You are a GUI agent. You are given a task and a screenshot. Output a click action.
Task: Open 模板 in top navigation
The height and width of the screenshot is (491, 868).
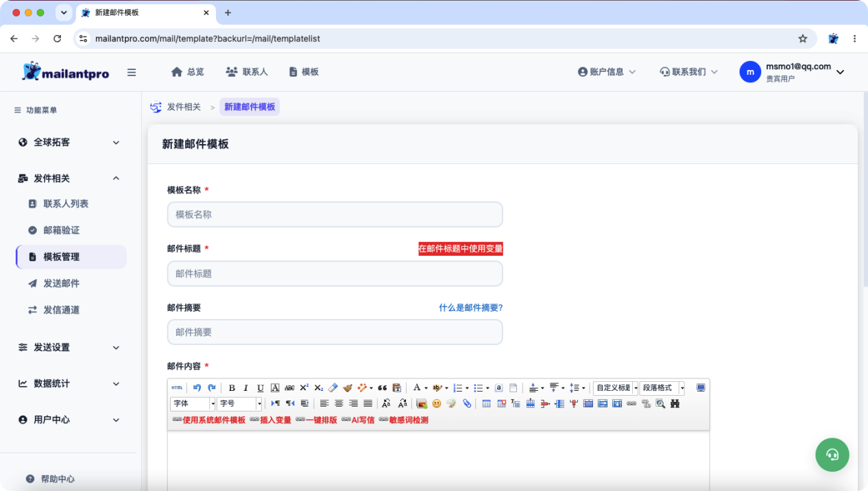coord(304,71)
